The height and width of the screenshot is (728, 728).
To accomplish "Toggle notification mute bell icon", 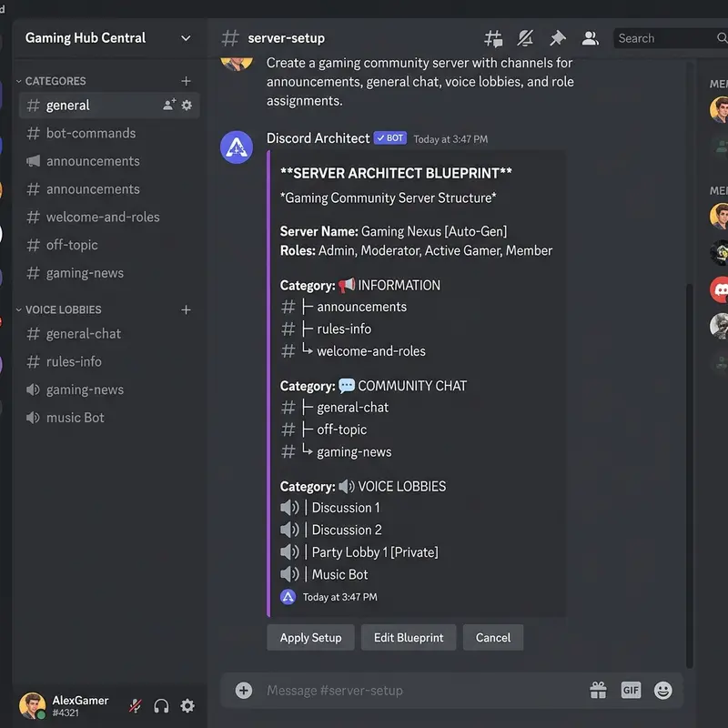I will point(525,38).
